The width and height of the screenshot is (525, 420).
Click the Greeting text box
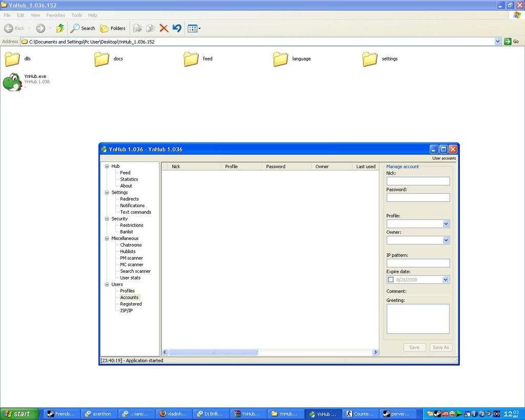(x=418, y=319)
